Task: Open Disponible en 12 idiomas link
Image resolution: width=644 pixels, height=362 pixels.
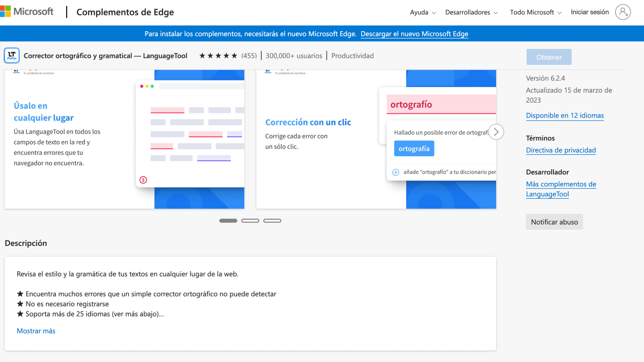Action: coord(565,115)
